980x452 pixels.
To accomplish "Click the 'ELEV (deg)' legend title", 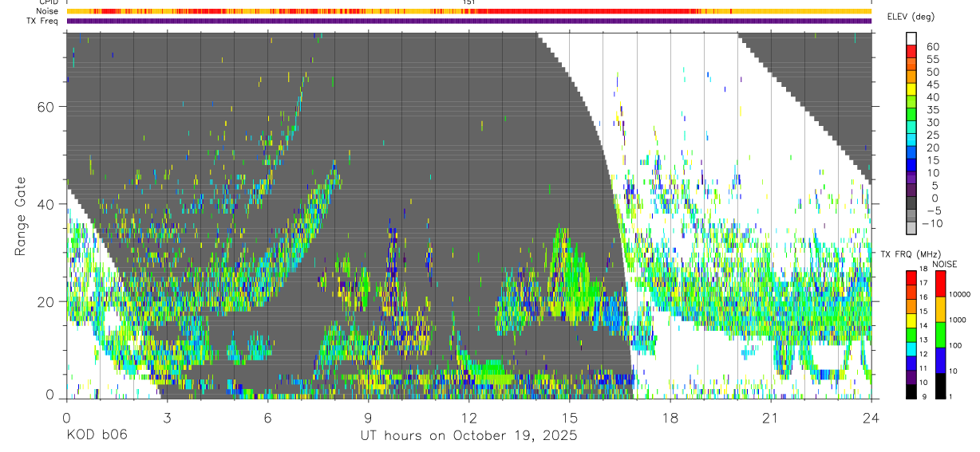I will (911, 17).
